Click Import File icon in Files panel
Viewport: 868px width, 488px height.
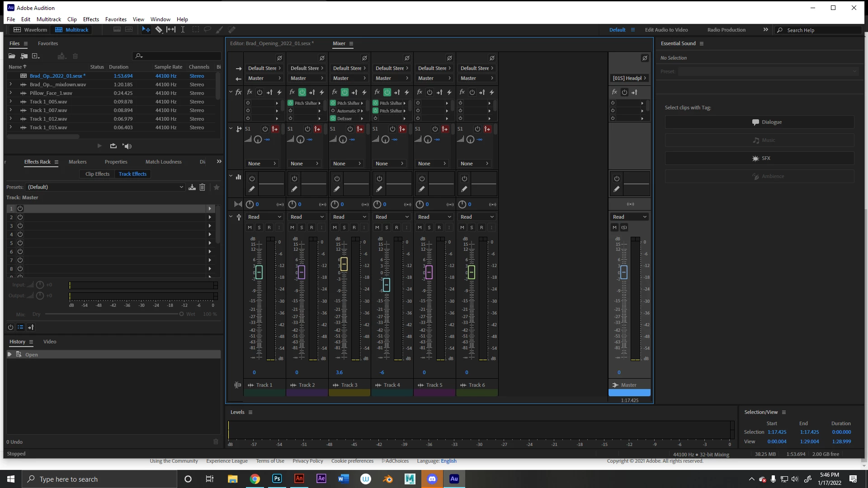(24, 56)
